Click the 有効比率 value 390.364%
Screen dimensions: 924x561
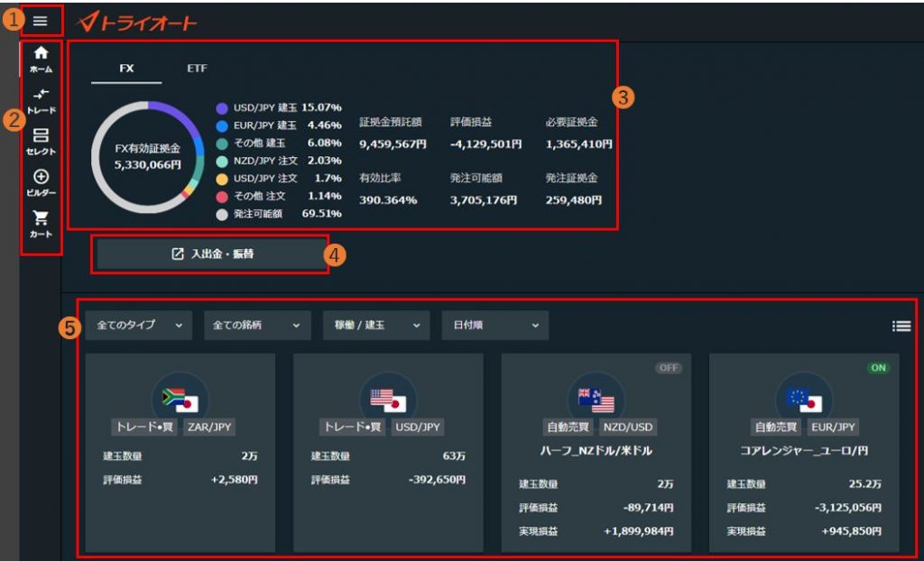pyautogui.click(x=388, y=200)
